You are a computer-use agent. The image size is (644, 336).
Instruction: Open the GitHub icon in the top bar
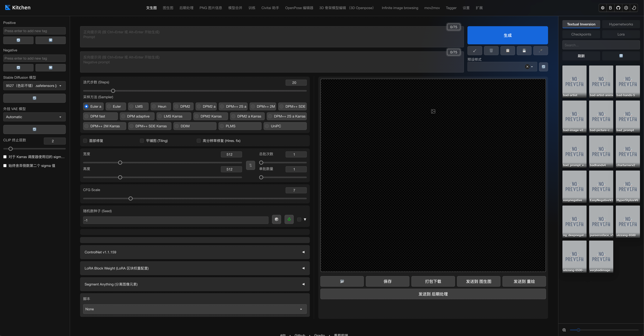coord(618,8)
